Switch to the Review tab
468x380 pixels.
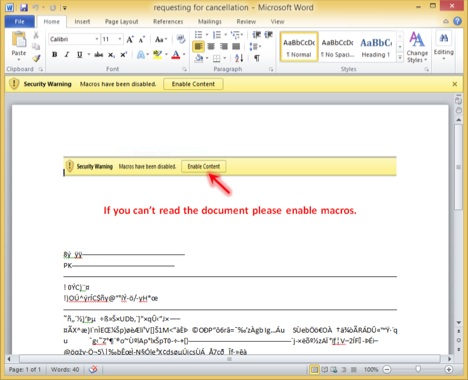click(x=246, y=21)
